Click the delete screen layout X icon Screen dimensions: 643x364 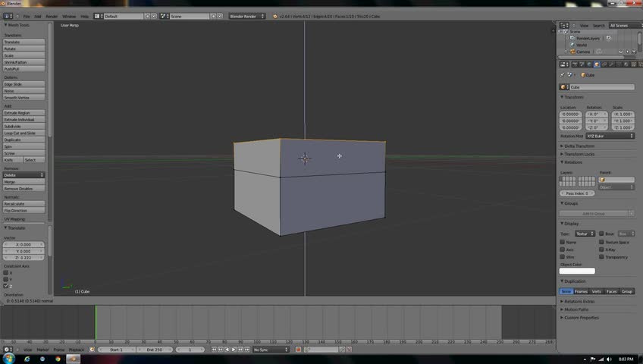coord(154,17)
